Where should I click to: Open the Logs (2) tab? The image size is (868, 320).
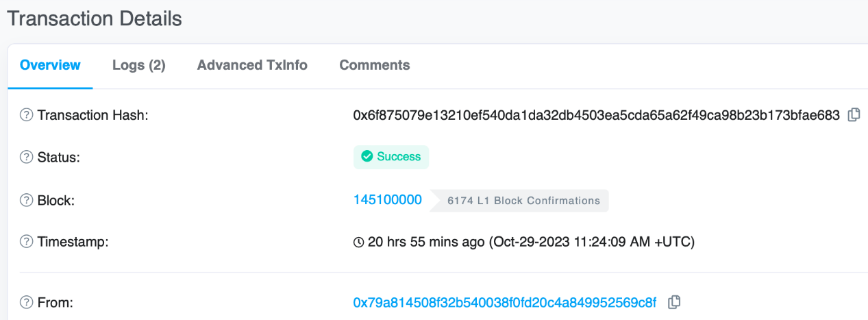coord(139,65)
